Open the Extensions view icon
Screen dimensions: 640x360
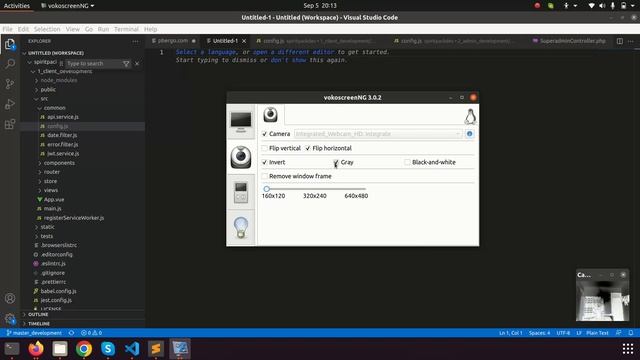point(10,124)
